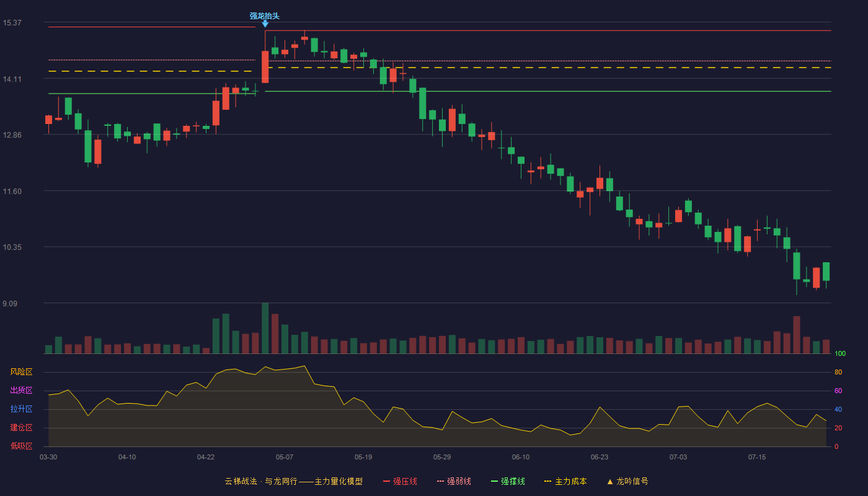Image resolution: width=868 pixels, height=496 pixels.
Task: Click the 建仓区 zone label
Action: pyautogui.click(x=21, y=428)
